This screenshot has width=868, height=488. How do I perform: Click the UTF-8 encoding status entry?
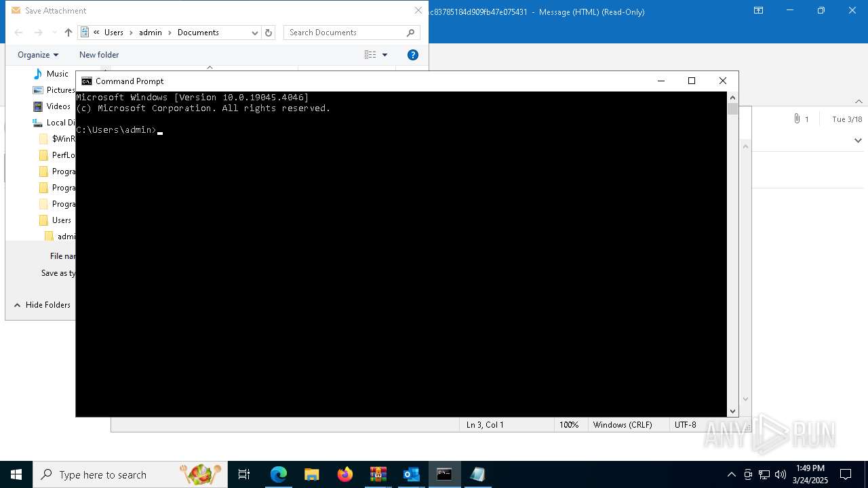686,425
